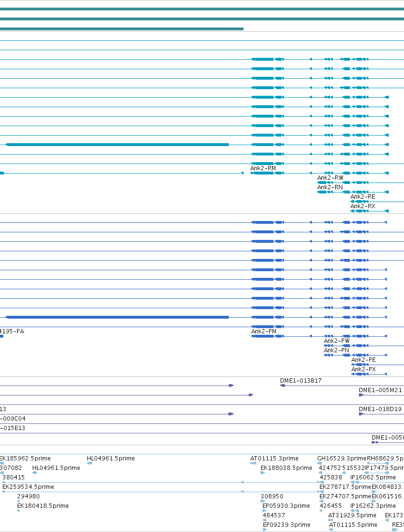Click the 380415 EST label
Screen dimensions: 404x532
click(x=14, y=478)
